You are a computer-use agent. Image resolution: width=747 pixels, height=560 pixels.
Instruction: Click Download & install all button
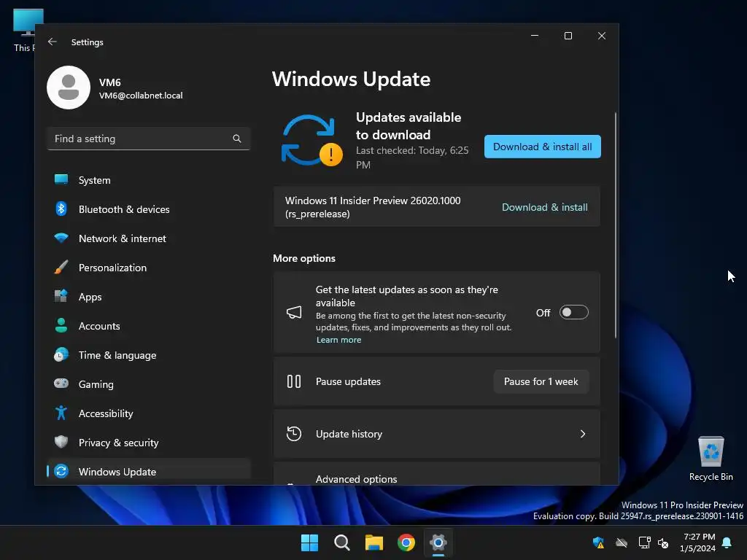pyautogui.click(x=543, y=147)
